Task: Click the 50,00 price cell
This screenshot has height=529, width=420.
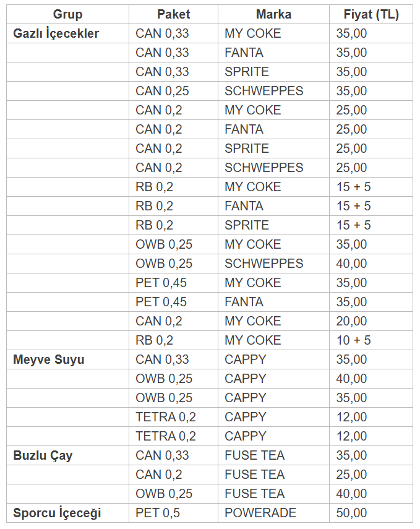Action: [371, 513]
